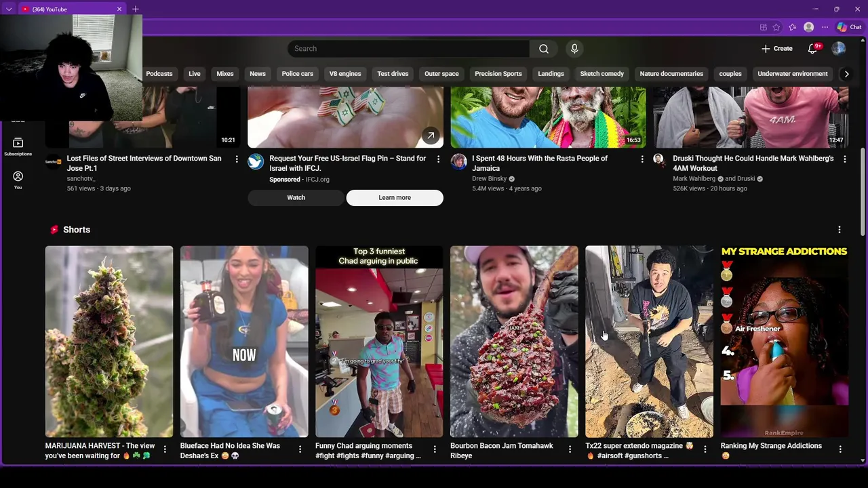Viewport: 868px width, 488px height.
Task: Open options for Tx22 super extendo short
Action: [705, 449]
